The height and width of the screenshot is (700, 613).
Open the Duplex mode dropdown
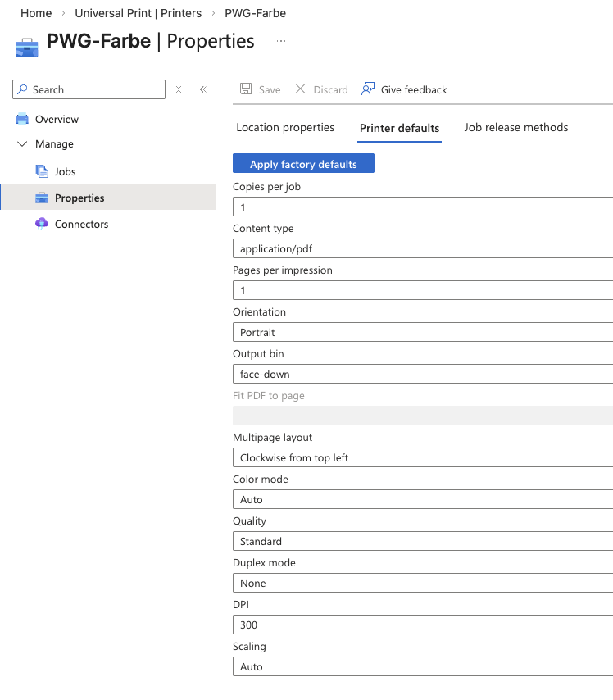pos(423,583)
